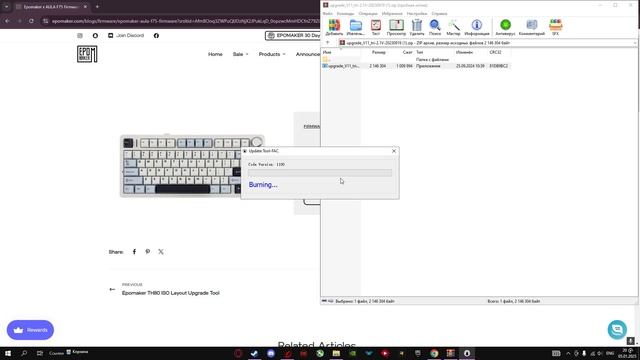Open a new browser tab
This screenshot has width=640, height=360.
tap(97, 7)
